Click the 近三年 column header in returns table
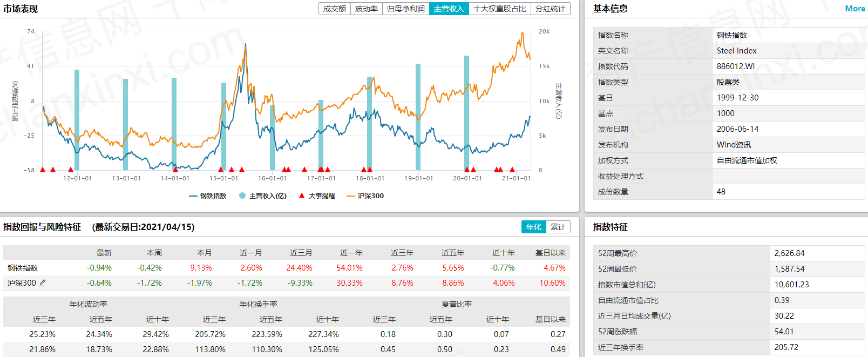Image resolution: width=868 pixels, height=357 pixels. tap(402, 253)
